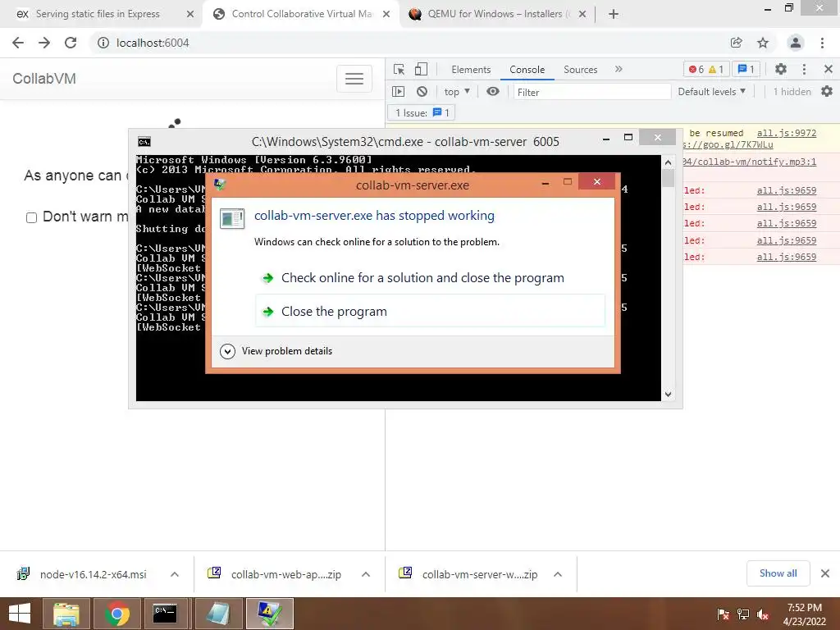
Task: View site information icon in address bar
Action: 103,43
